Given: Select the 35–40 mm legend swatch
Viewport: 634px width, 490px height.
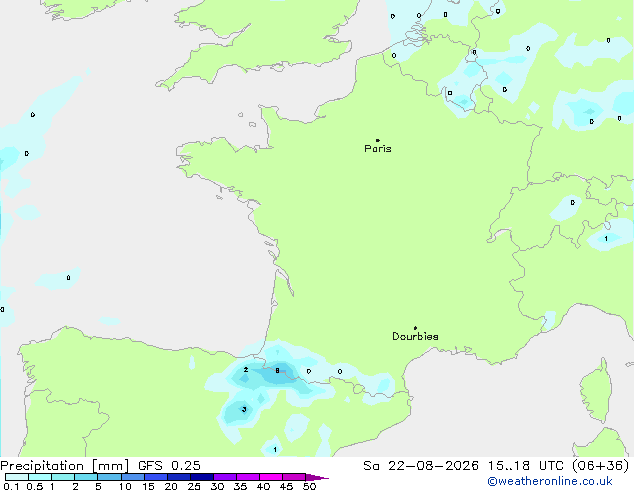Looking at the screenshot, I should [248, 477].
